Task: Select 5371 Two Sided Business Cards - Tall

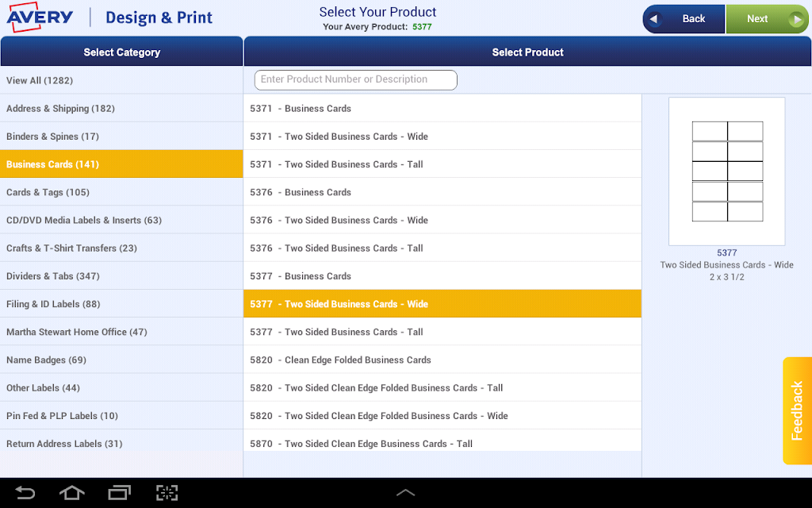Action: 442,164
